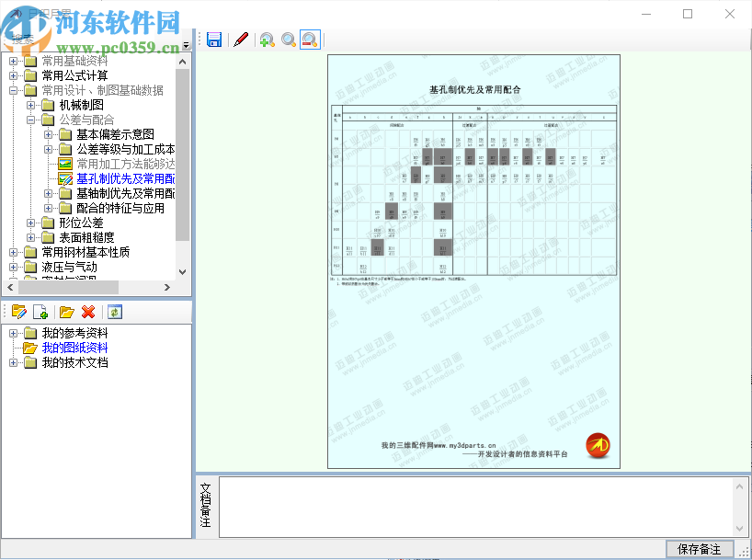The height and width of the screenshot is (560, 752).
Task: Click the new document icon with plus sign
Action: pos(41,312)
